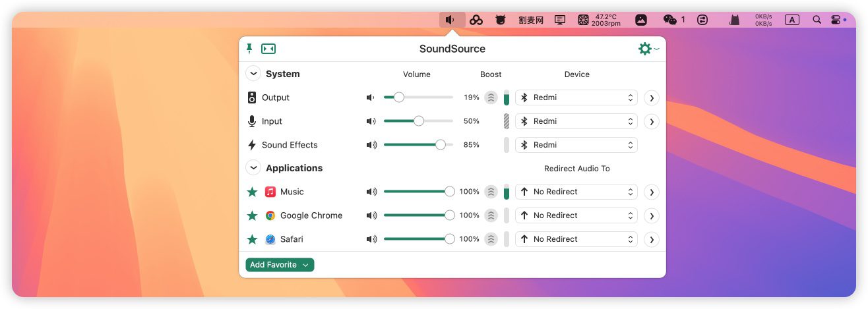This screenshot has height=309, width=868.
Task: Open Safari's redirect audio dropdown
Action: click(576, 239)
